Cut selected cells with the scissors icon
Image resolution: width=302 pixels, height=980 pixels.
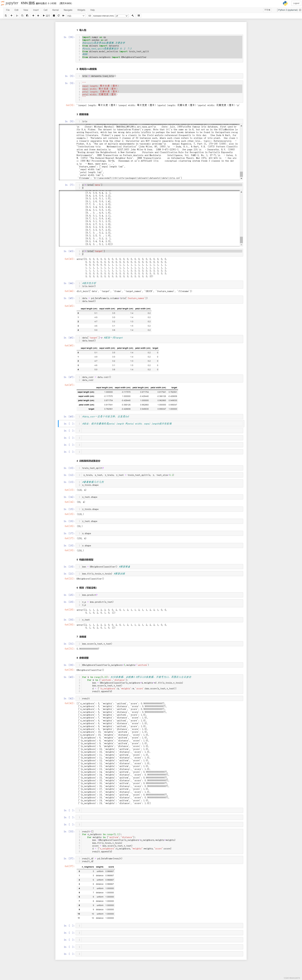click(x=17, y=16)
